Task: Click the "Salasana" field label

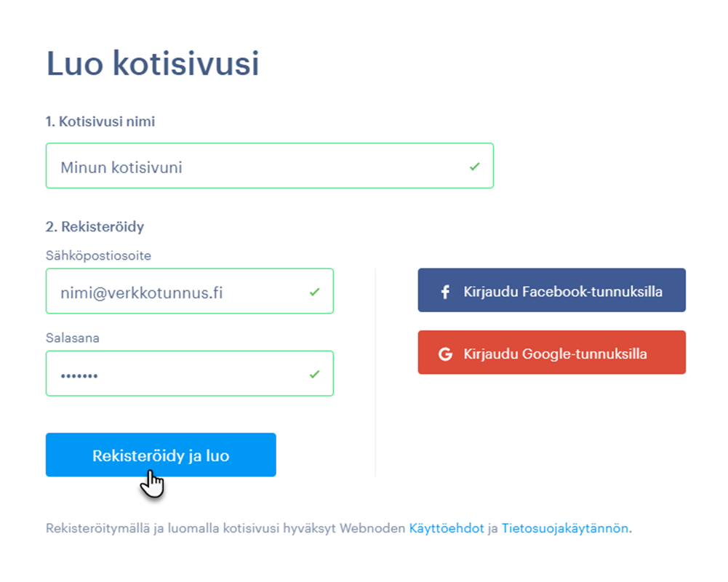Action: pyautogui.click(x=72, y=338)
